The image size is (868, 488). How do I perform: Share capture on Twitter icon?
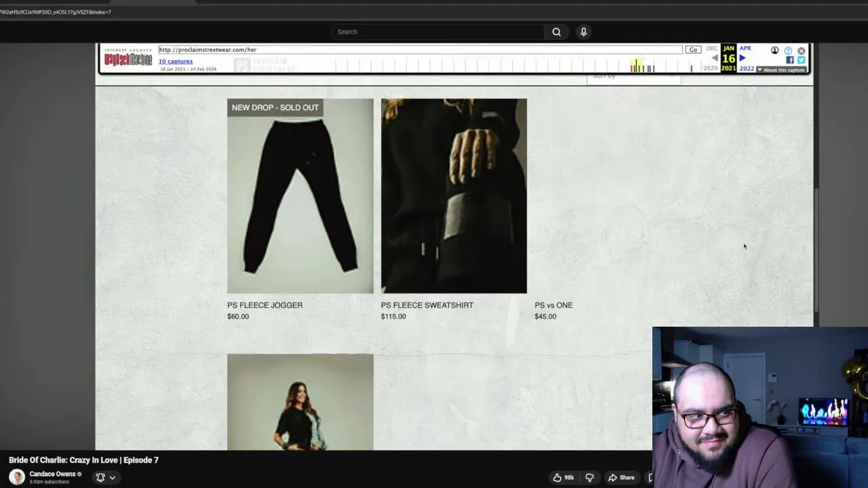tap(801, 60)
